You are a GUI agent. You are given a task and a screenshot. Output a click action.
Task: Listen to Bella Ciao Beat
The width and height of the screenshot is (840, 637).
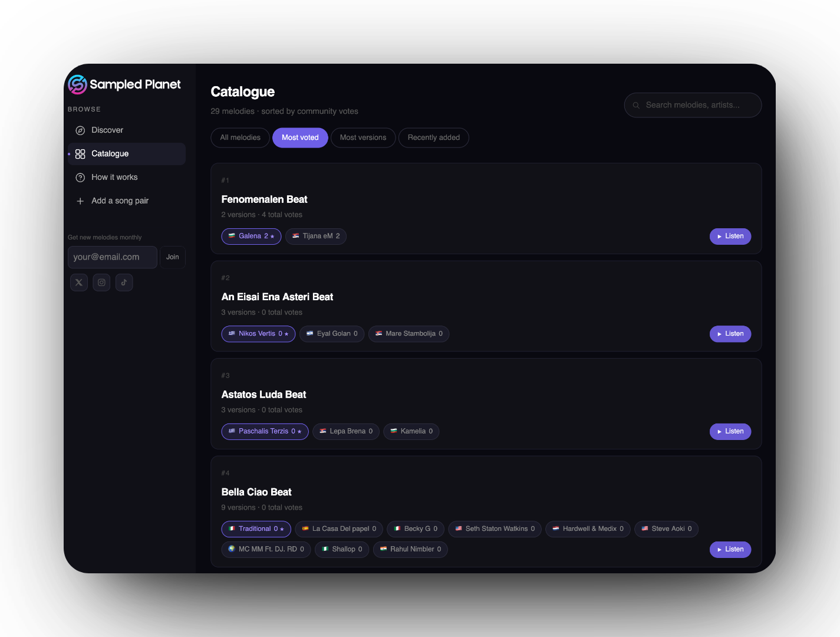[730, 550]
